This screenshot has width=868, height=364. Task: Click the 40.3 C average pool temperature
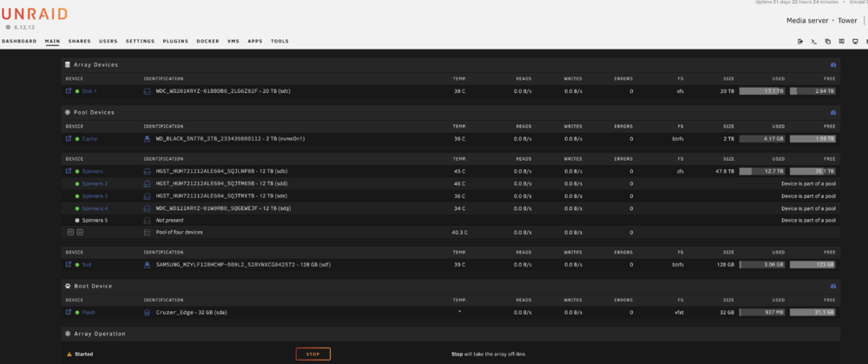(x=459, y=233)
